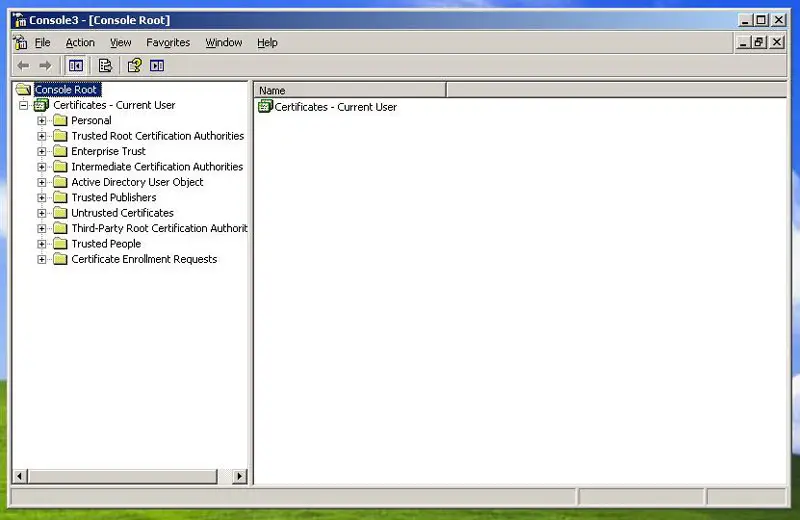800x520 pixels.
Task: Select Intermediate Certification Authorities label
Action: 157,166
